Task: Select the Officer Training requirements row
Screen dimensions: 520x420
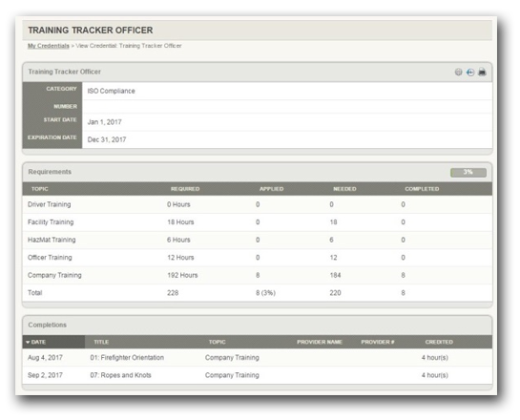Action: (x=258, y=258)
